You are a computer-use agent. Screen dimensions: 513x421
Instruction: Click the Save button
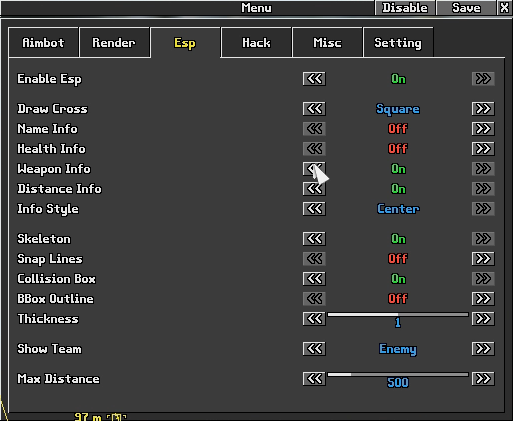[x=466, y=8]
